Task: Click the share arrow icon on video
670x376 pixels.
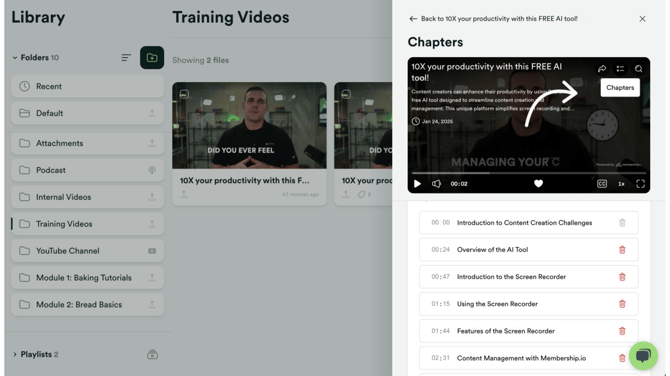Action: coord(602,69)
